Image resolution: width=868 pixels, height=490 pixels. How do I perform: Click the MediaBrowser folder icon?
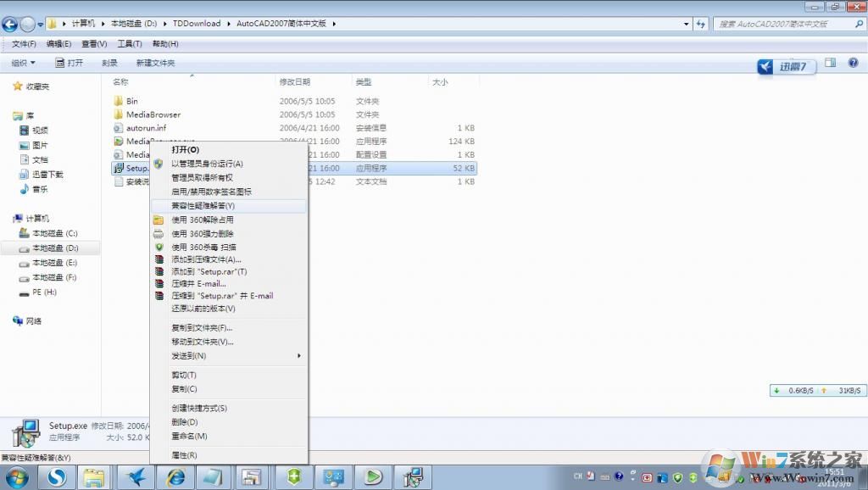[x=118, y=114]
